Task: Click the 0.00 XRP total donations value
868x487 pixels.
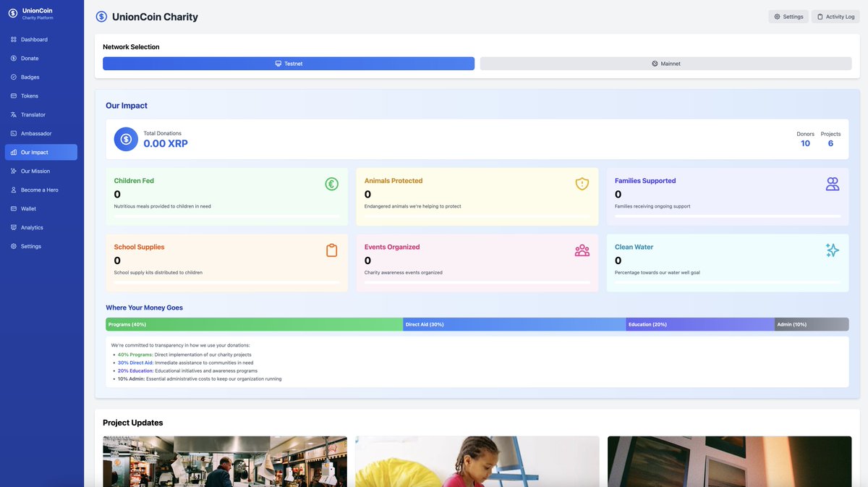Action: tap(166, 144)
